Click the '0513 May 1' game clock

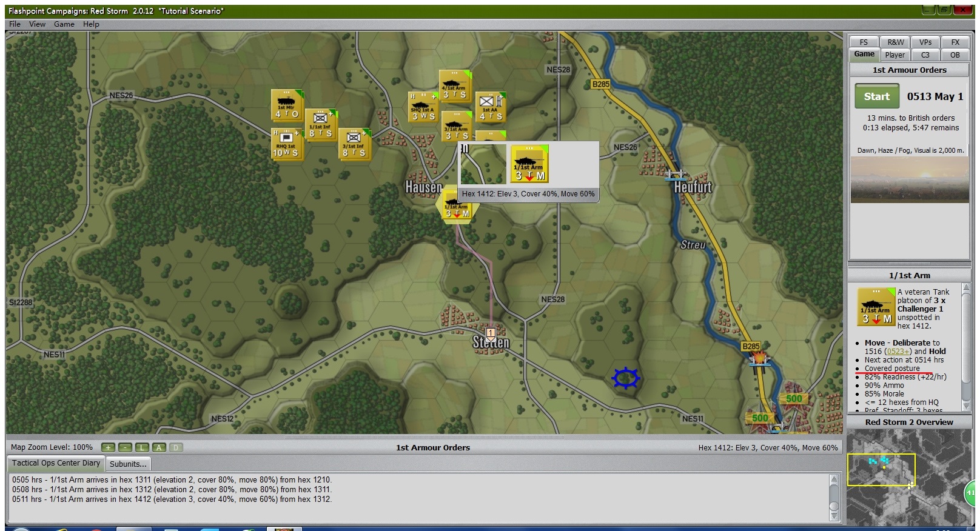coord(935,96)
